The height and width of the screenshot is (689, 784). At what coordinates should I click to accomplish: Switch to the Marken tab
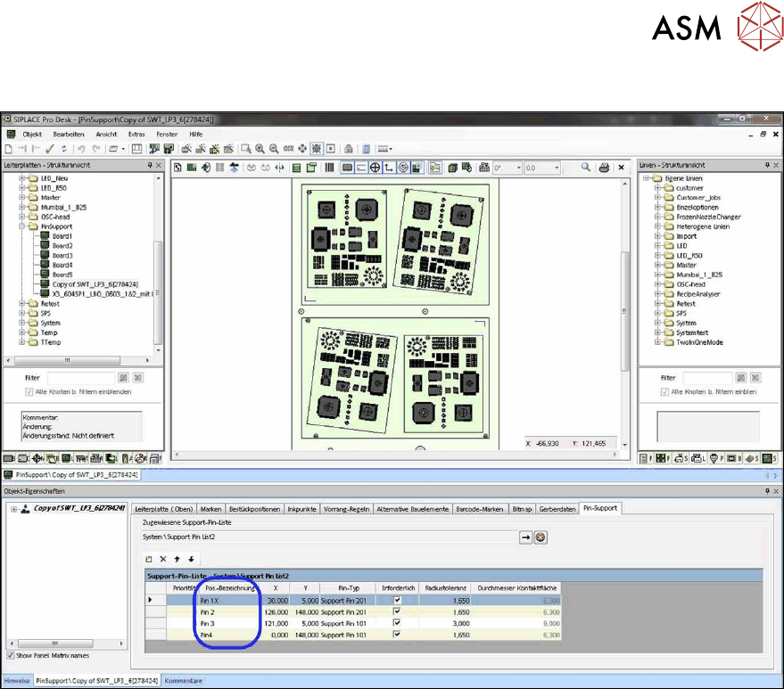[210, 509]
